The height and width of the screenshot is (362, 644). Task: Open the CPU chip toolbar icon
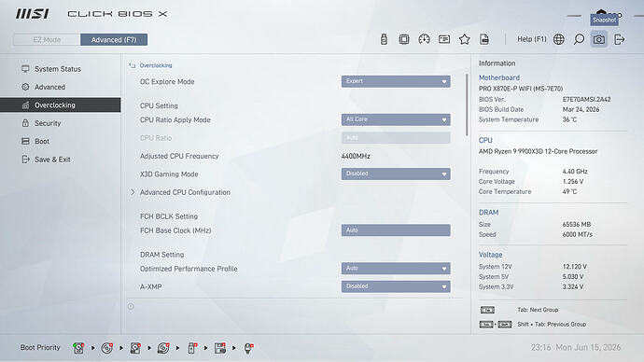[x=404, y=39]
